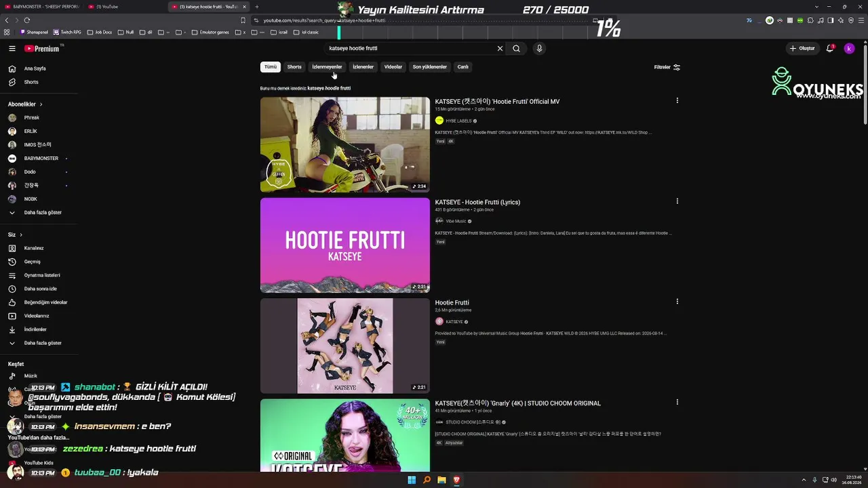Open the account avatar menu
The width and height of the screenshot is (868, 488).
pos(849,48)
